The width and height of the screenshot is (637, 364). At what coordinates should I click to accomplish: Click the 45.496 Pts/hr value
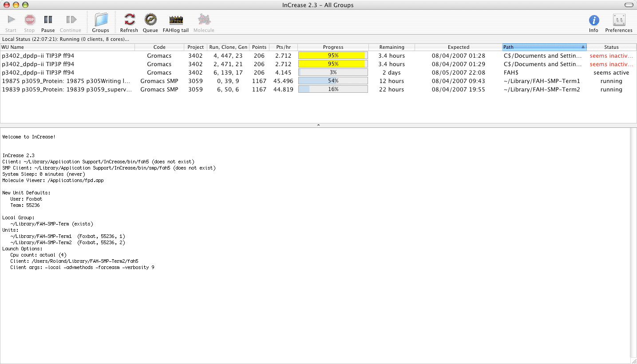click(283, 81)
